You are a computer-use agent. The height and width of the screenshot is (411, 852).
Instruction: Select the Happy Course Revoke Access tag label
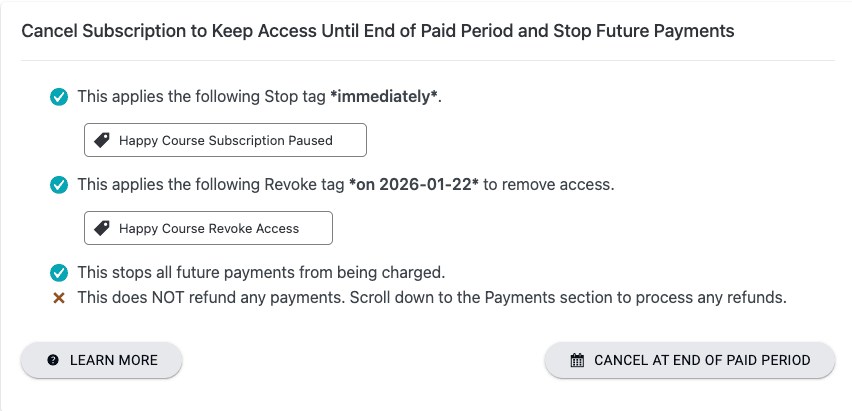pos(208,228)
